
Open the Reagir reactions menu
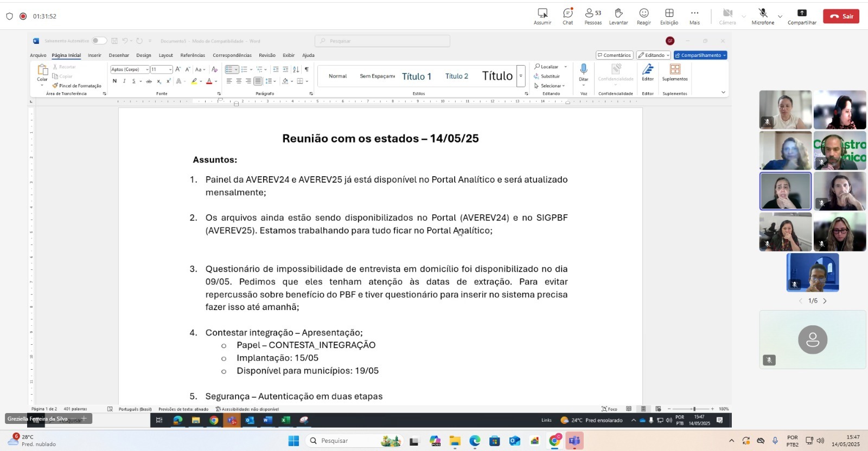644,16
